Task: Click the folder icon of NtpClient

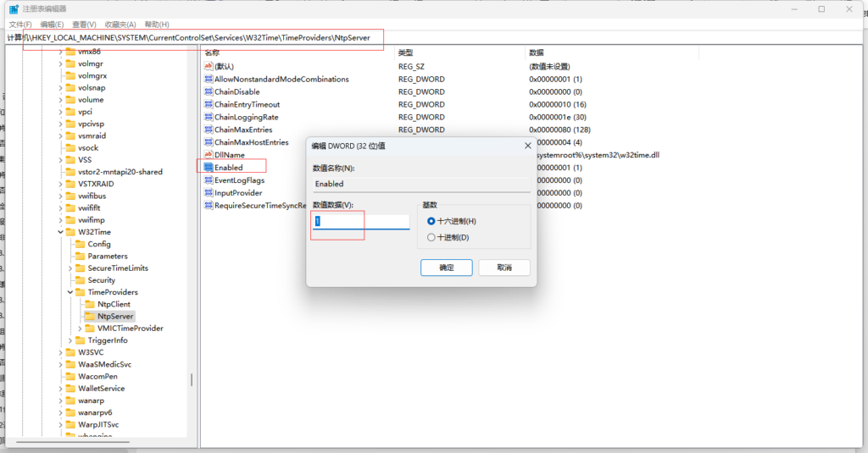Action: (x=90, y=304)
